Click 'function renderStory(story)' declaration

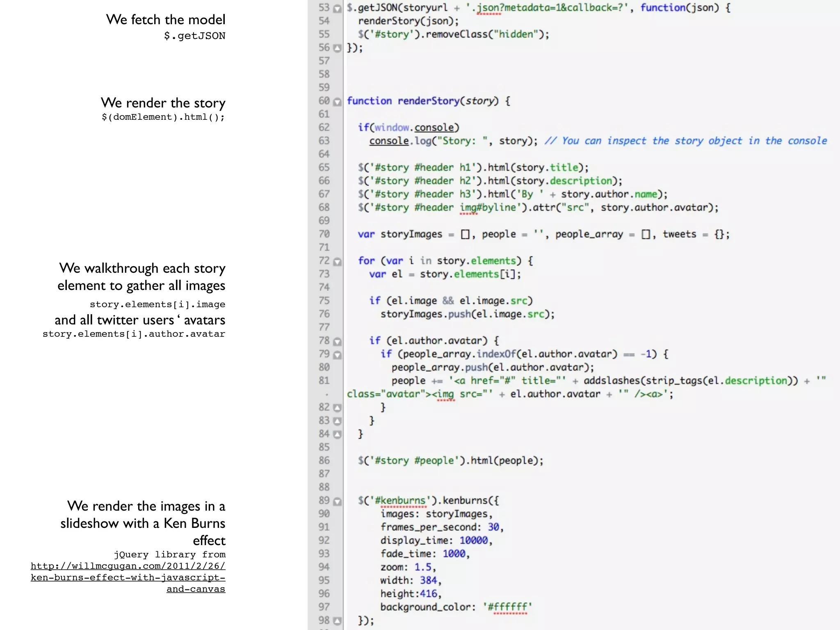[423, 101]
